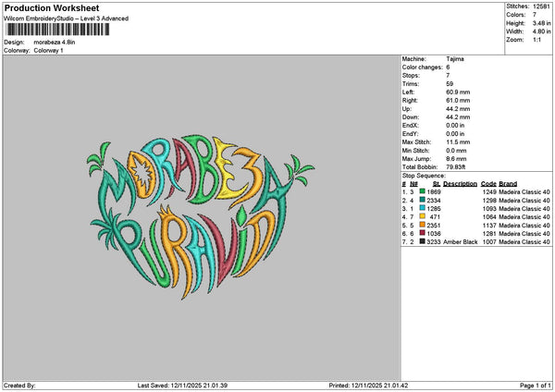Click the 'Page 1 of 1' indicator
Image resolution: width=555 pixels, height=392 pixels.
536,386
